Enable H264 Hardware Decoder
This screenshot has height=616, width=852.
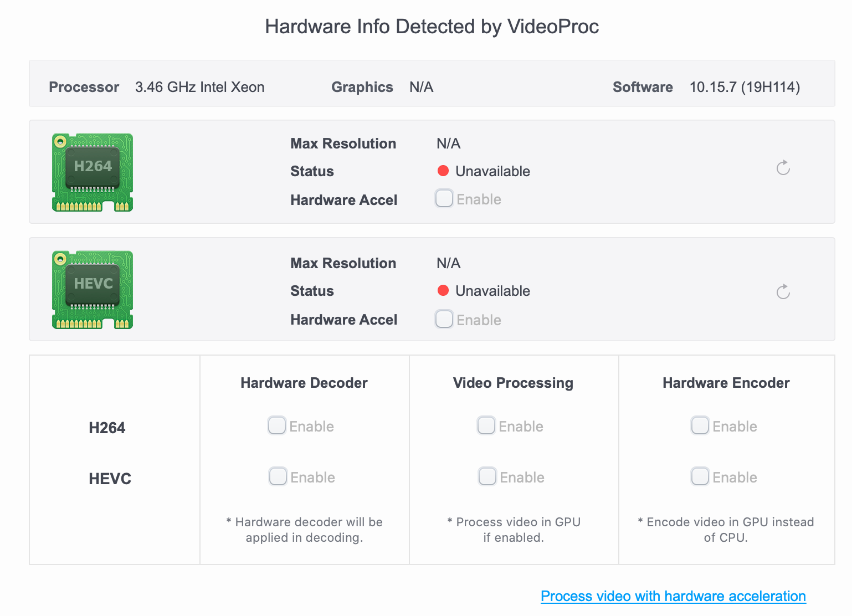click(277, 425)
